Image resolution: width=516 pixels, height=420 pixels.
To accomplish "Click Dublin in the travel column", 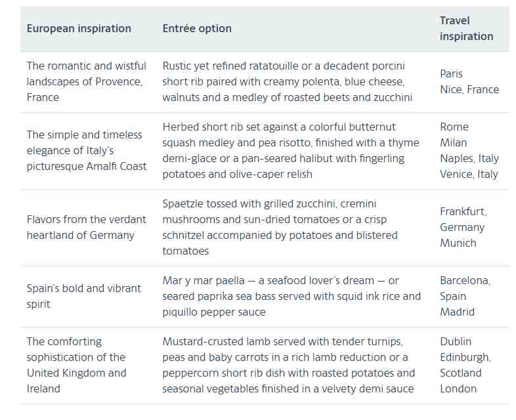I will click(x=456, y=341).
